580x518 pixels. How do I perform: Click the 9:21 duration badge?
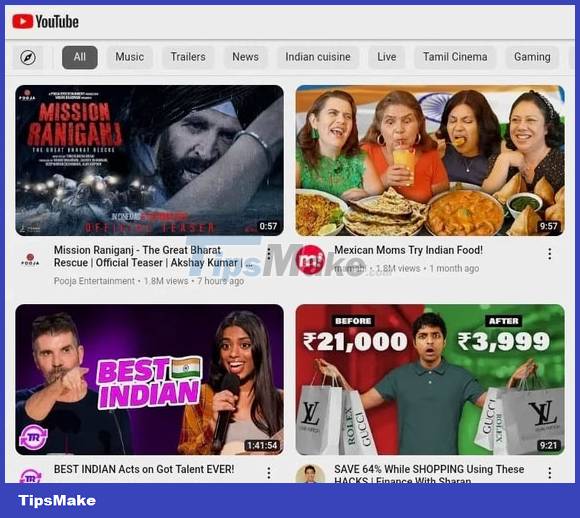coord(548,445)
